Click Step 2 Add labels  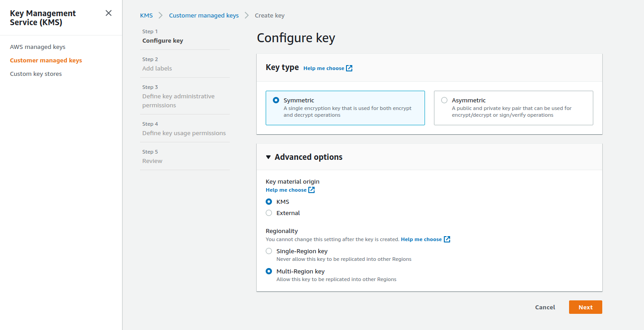tap(157, 68)
